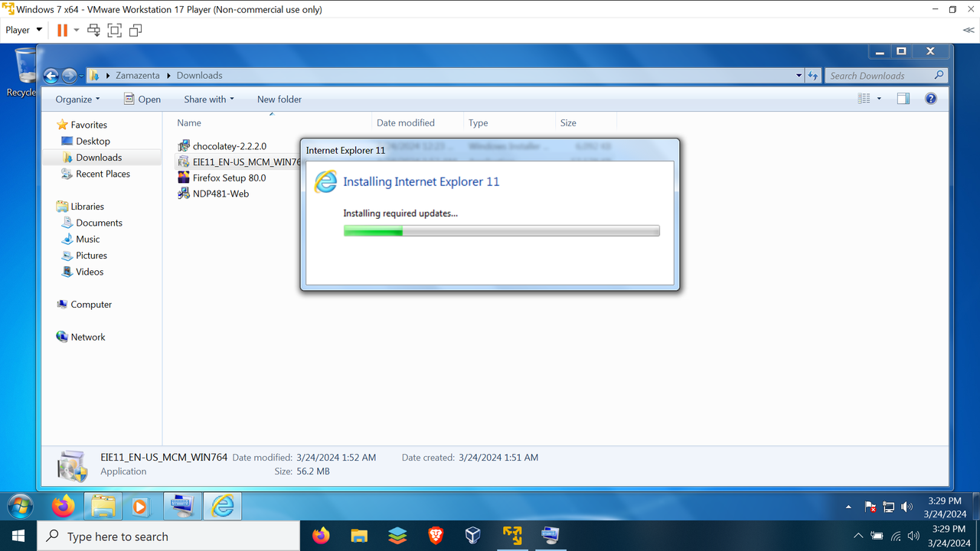
Task: Select the chocolatey-2.2.2.0 file
Action: (229, 146)
